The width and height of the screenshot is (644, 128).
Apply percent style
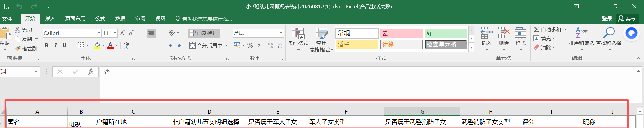point(250,45)
